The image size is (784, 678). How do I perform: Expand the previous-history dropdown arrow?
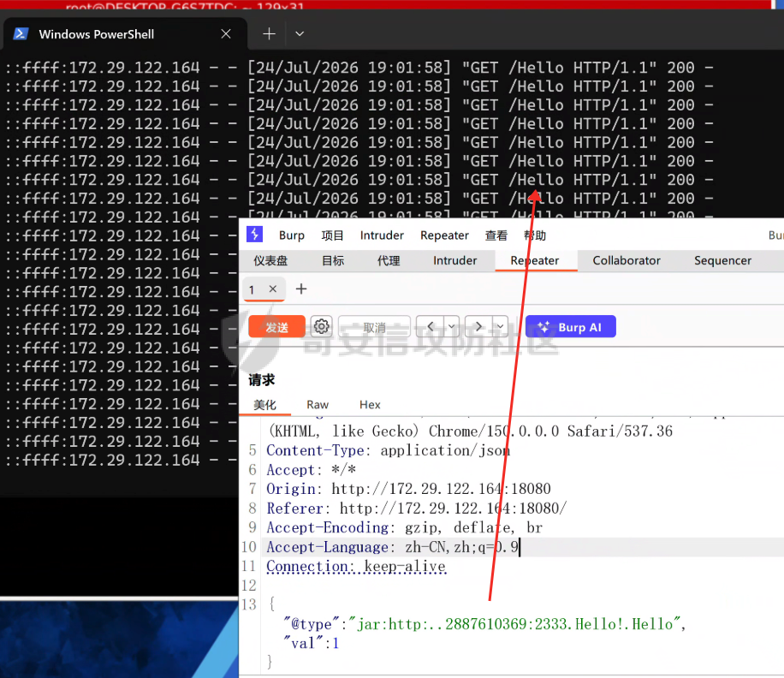(x=452, y=327)
